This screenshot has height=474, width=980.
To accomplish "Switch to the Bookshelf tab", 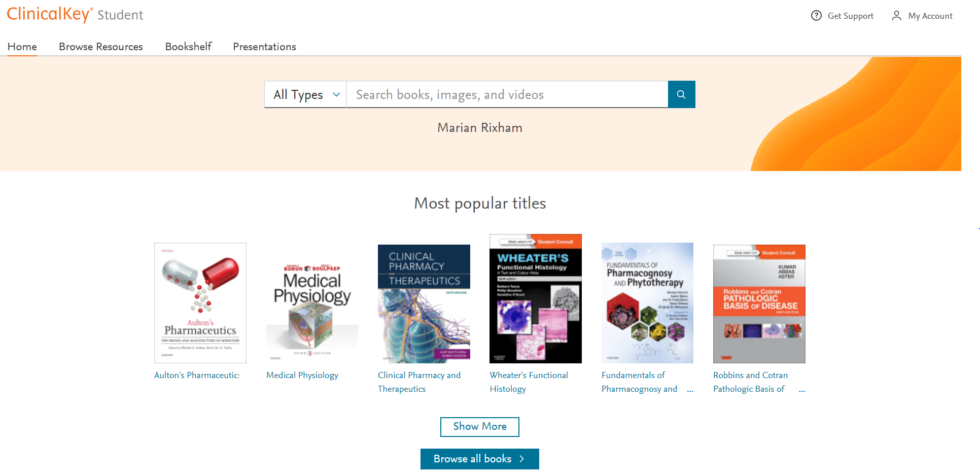I will 188,47.
